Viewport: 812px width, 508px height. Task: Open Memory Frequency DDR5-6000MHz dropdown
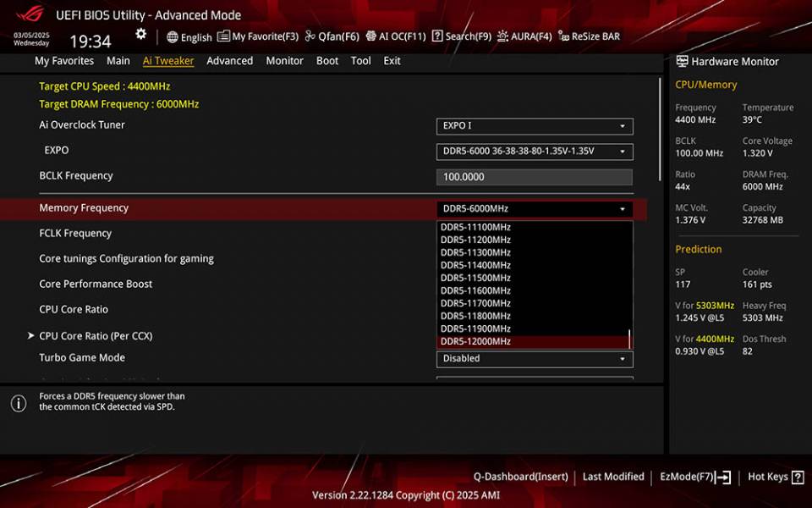point(535,209)
